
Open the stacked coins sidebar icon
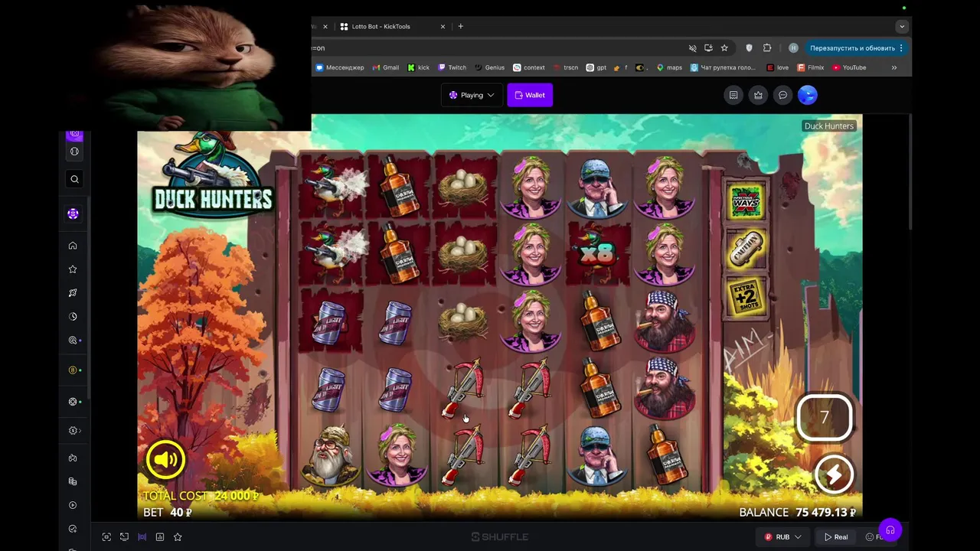point(73,481)
